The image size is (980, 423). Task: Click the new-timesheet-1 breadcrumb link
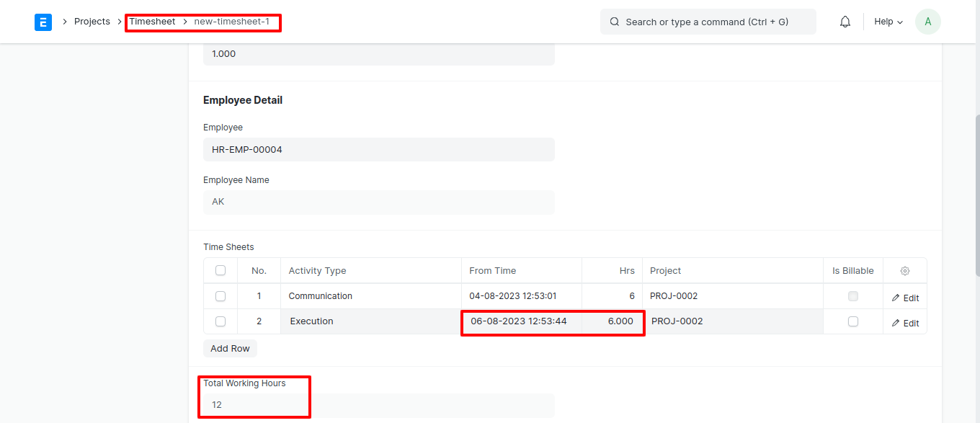point(232,22)
